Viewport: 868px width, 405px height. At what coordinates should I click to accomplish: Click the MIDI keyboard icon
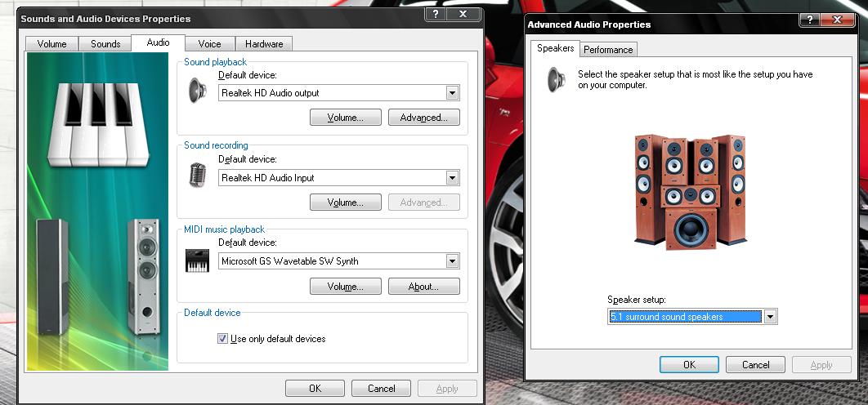click(197, 261)
